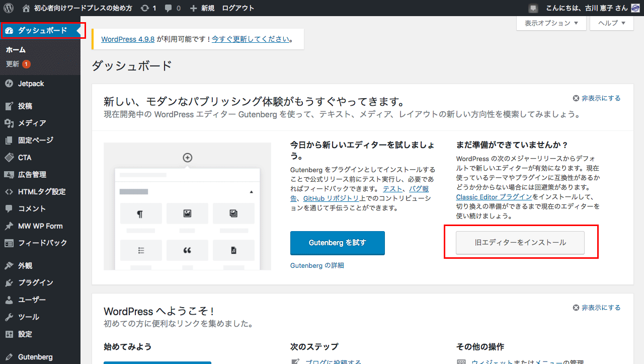Open the プラグイン menu
The width and height of the screenshot is (644, 364).
pos(40,282)
